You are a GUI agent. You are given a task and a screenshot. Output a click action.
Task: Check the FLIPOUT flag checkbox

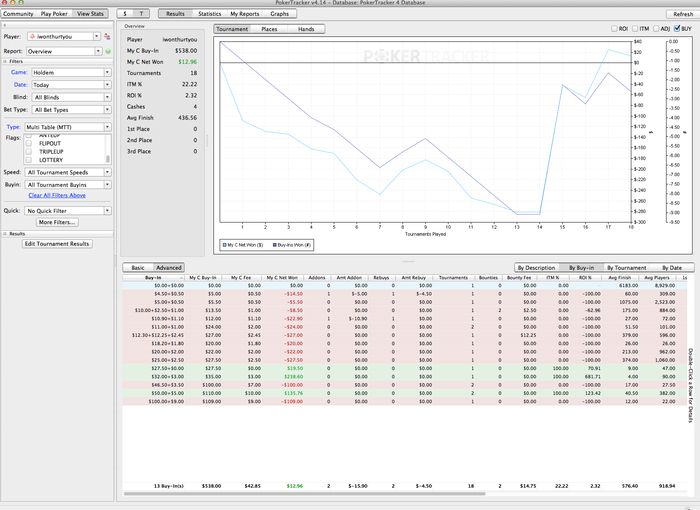coord(29,143)
